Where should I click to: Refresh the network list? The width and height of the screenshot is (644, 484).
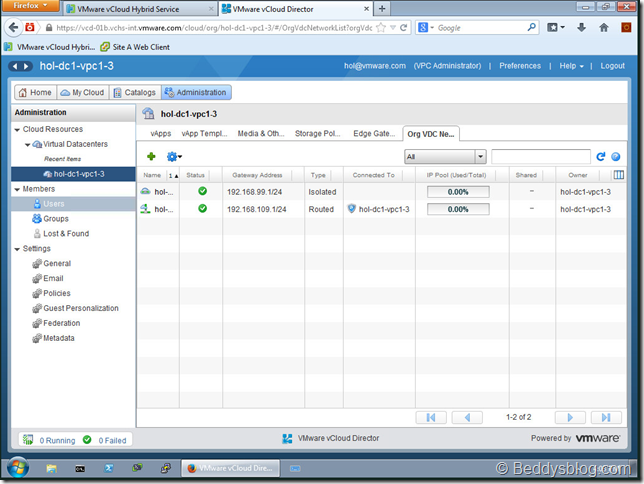(600, 157)
